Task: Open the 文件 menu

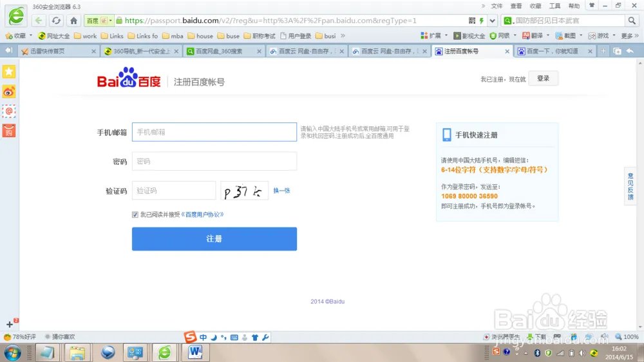Action: click(497, 6)
